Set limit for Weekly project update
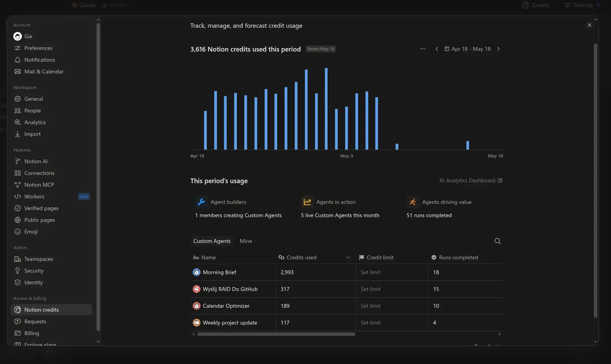 click(371, 323)
